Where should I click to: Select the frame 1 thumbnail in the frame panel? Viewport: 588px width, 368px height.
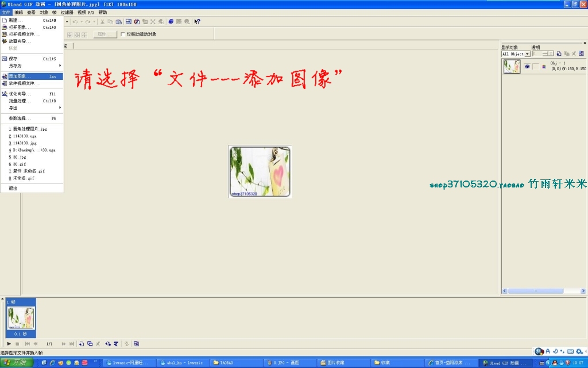tap(21, 317)
